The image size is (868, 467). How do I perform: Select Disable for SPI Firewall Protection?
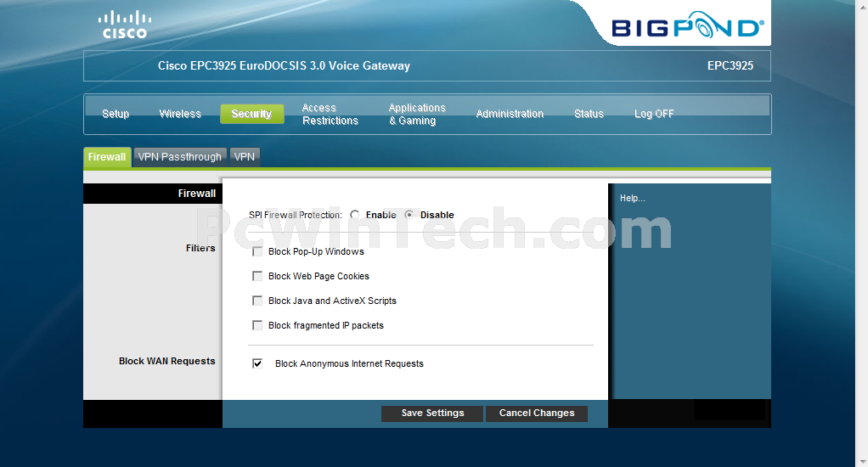pyautogui.click(x=409, y=215)
